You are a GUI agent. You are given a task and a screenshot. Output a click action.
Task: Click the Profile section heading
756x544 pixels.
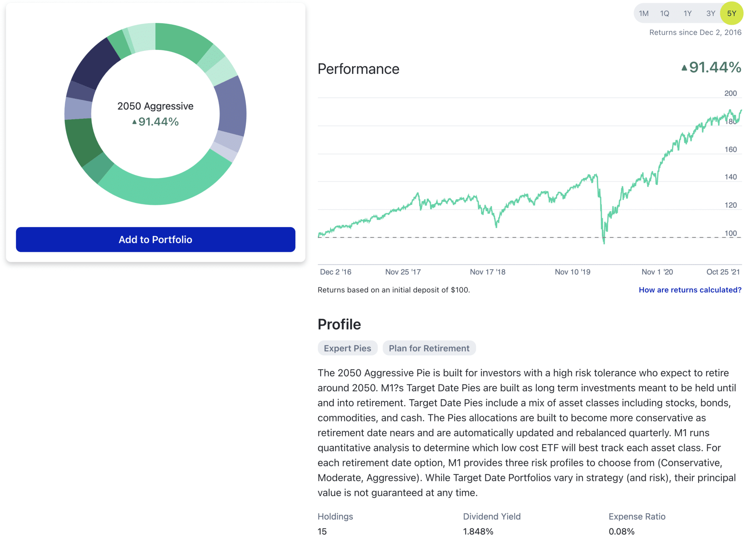(x=339, y=324)
